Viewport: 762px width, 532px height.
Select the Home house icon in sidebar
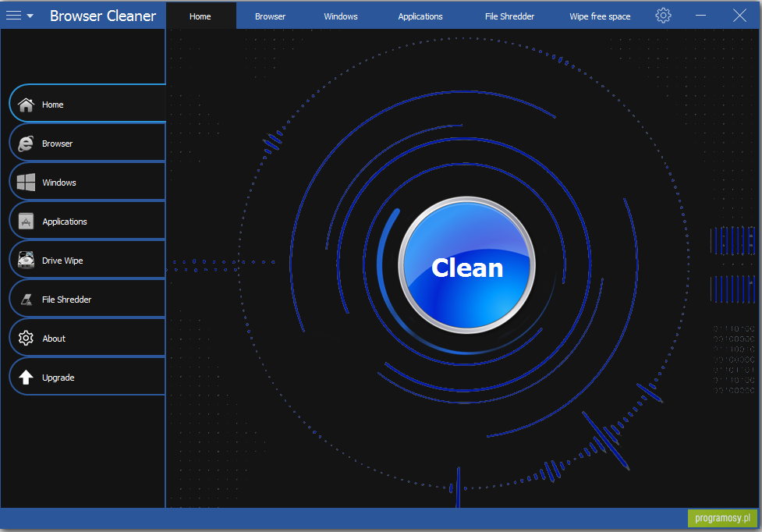coord(27,103)
